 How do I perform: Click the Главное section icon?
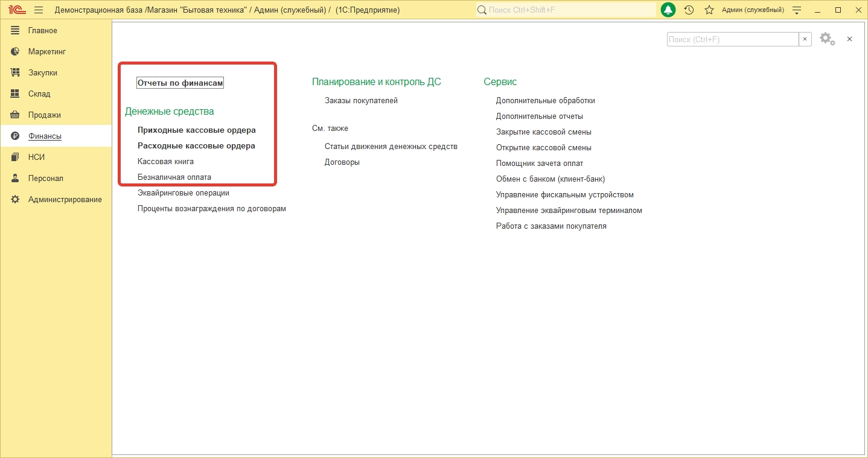click(16, 30)
